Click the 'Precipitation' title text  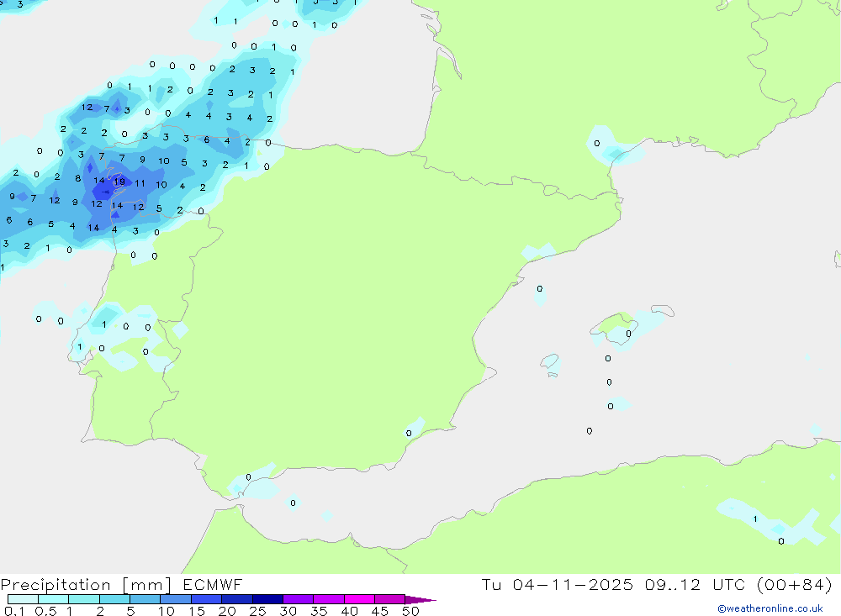pos(56,585)
